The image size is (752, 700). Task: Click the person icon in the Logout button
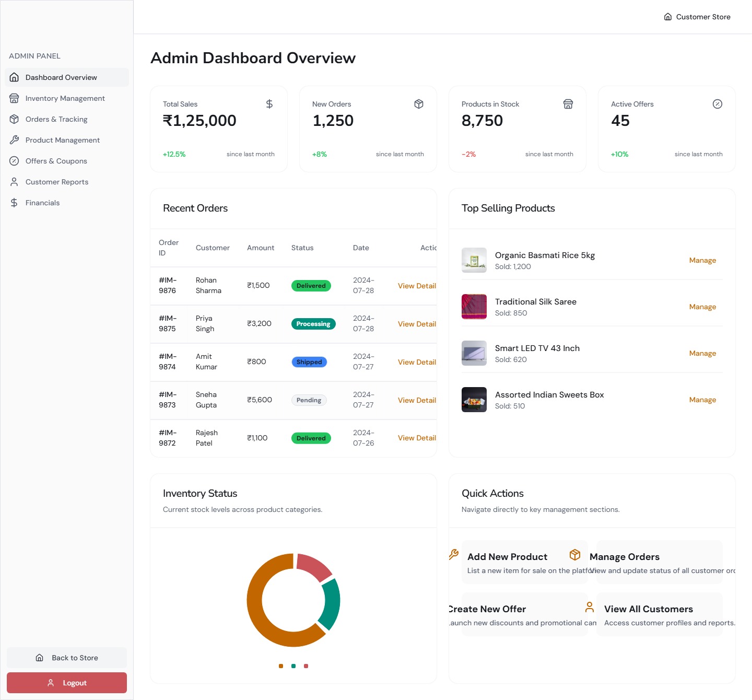(x=51, y=683)
